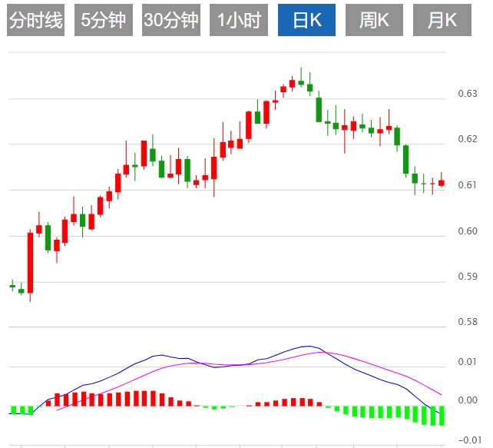Screen dimensions: 493x448
Task: Select the 30分钟 interval tab
Action: (171, 20)
